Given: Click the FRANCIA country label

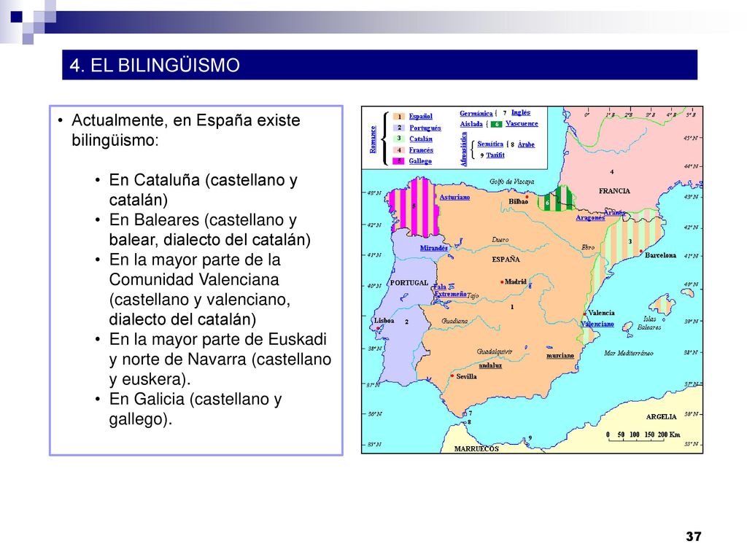Looking at the screenshot, I should coord(614,191).
